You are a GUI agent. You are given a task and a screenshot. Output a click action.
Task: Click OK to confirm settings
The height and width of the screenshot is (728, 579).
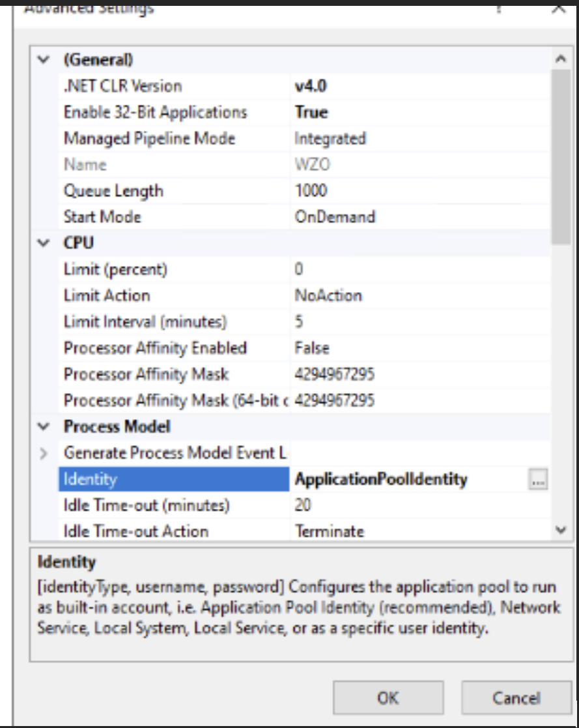(388, 698)
